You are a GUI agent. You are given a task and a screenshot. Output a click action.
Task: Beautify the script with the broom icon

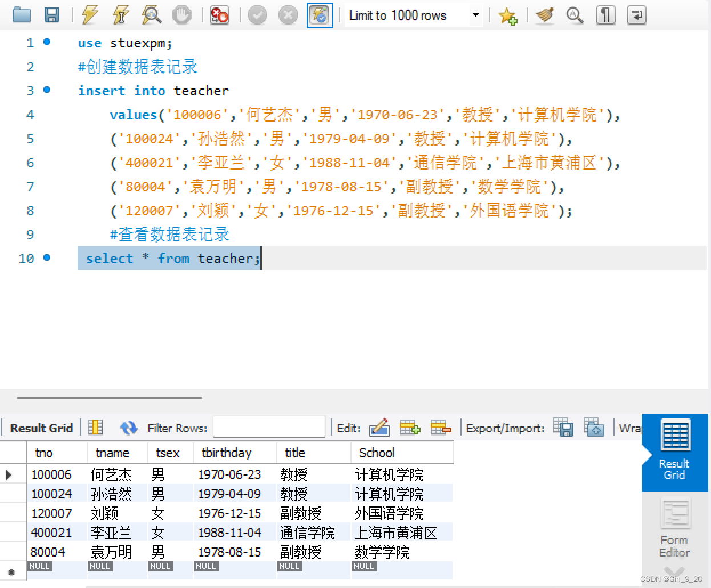(544, 15)
